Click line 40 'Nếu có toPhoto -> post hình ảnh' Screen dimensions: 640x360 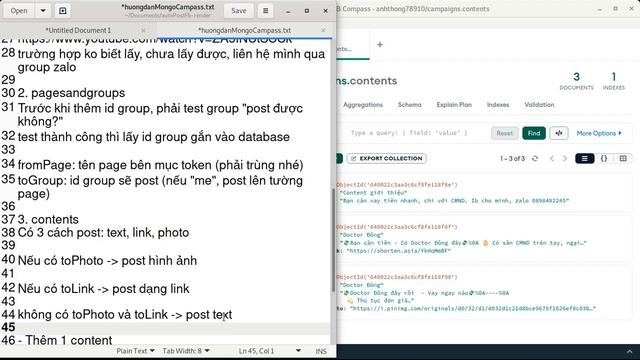(x=107, y=261)
